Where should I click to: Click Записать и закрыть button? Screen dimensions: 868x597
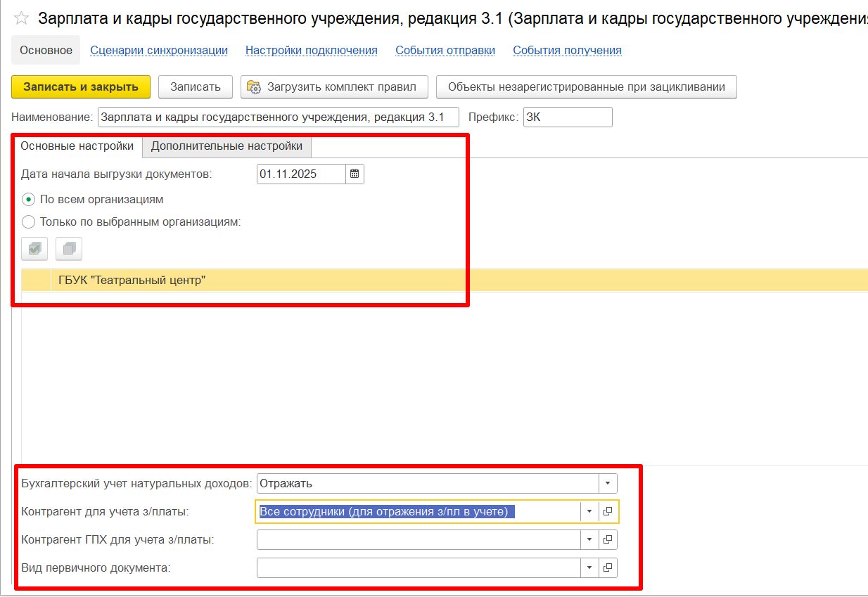coord(81,87)
